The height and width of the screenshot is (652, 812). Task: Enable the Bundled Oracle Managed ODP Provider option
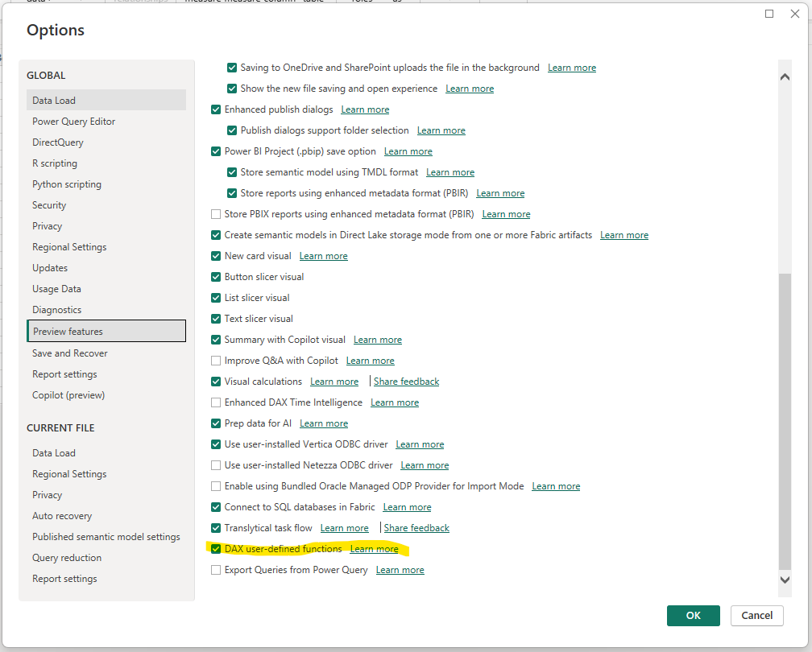click(216, 485)
